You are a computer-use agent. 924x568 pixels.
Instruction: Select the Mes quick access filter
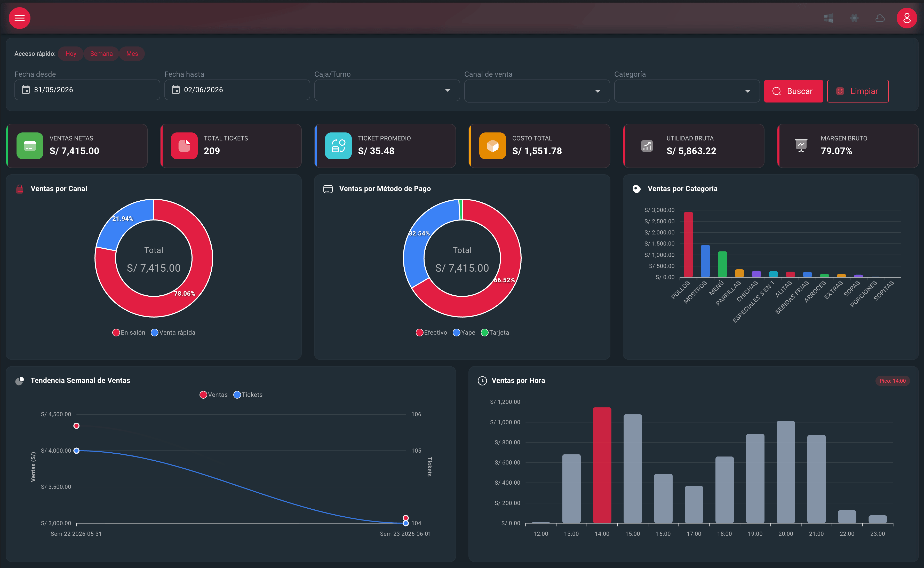132,54
